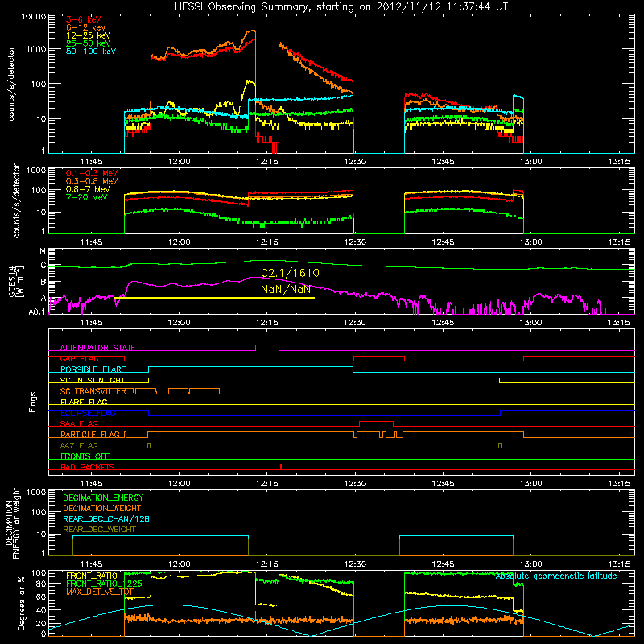Click the Absolute geomagnetic latitude label
This screenshot has width=644, height=644.
(556, 576)
